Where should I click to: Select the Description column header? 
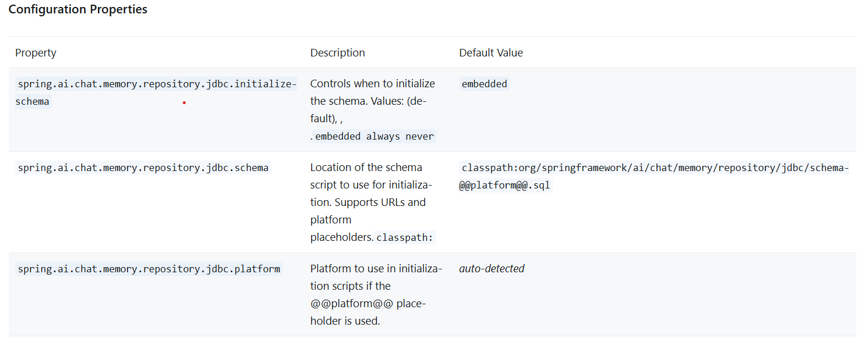pos(337,53)
